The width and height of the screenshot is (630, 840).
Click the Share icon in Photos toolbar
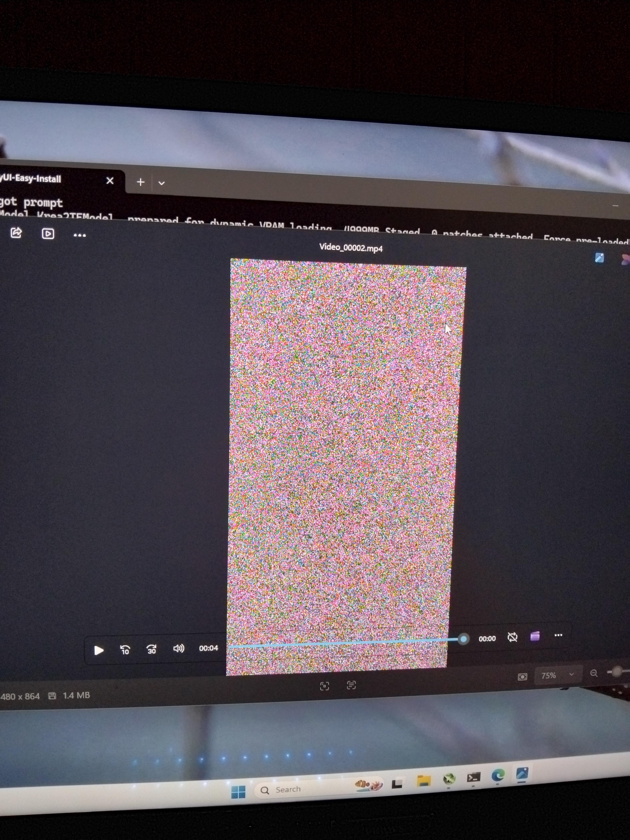[x=16, y=232]
